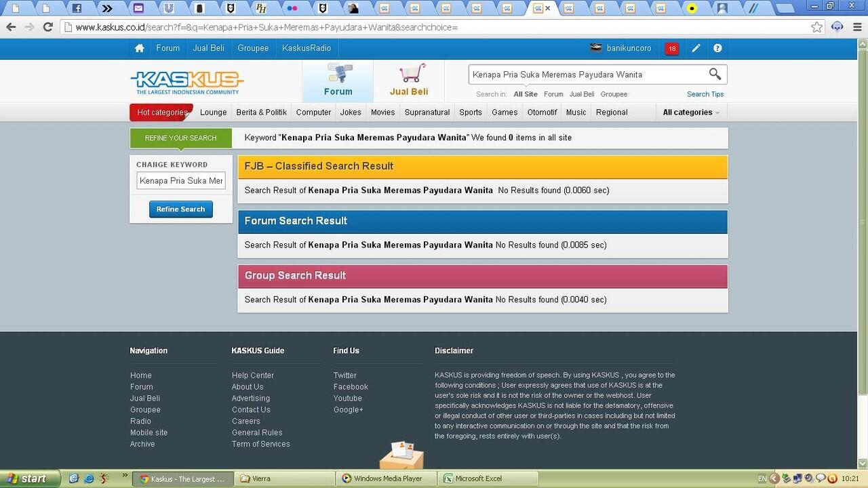Open Twitter footer link
The width and height of the screenshot is (868, 488).
pyautogui.click(x=344, y=375)
